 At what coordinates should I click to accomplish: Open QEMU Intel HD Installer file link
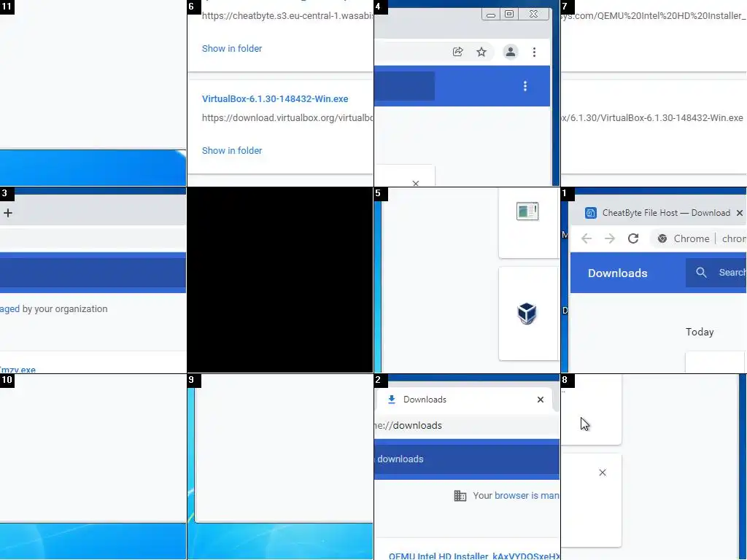pyautogui.click(x=474, y=556)
